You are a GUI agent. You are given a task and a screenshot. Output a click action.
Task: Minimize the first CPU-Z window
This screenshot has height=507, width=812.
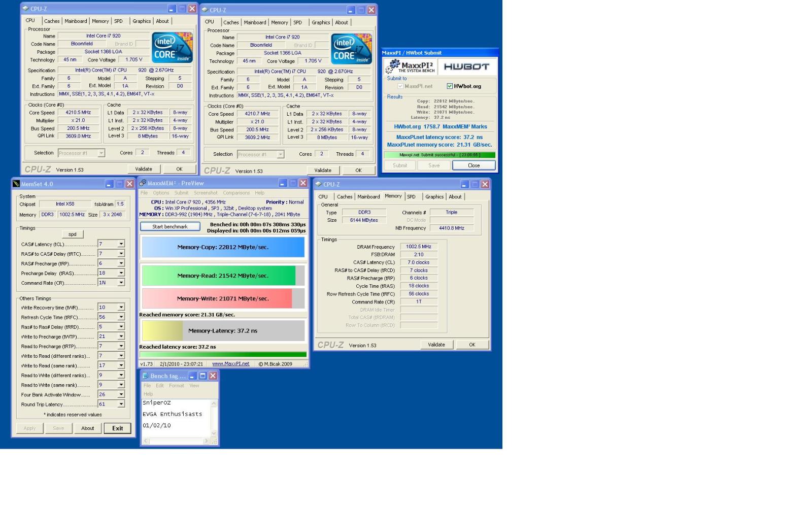(x=172, y=9)
